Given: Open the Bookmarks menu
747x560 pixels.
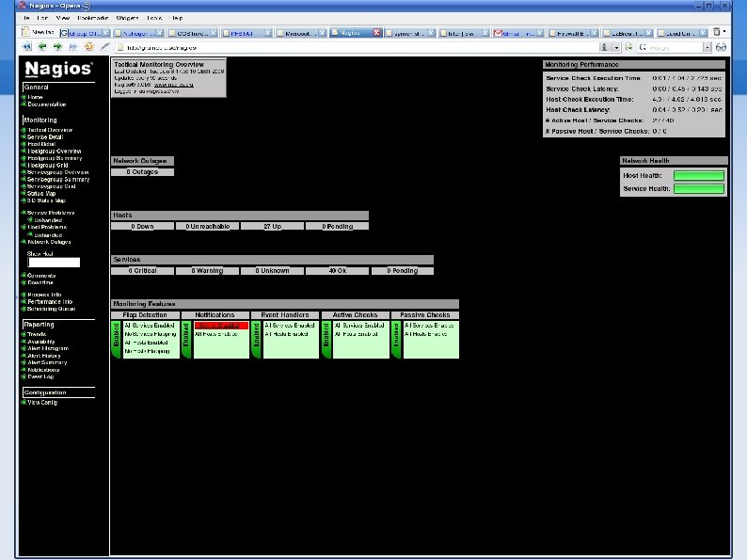Looking at the screenshot, I should pyautogui.click(x=92, y=18).
